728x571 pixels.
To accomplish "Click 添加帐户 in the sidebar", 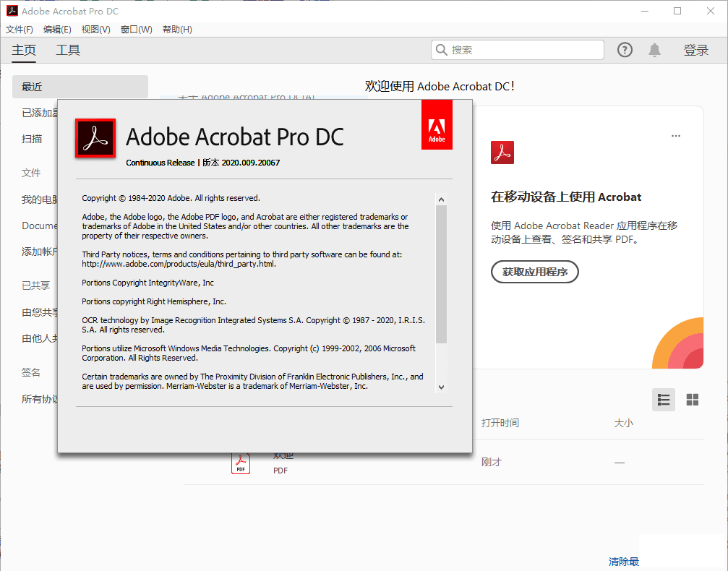I will click(x=40, y=252).
